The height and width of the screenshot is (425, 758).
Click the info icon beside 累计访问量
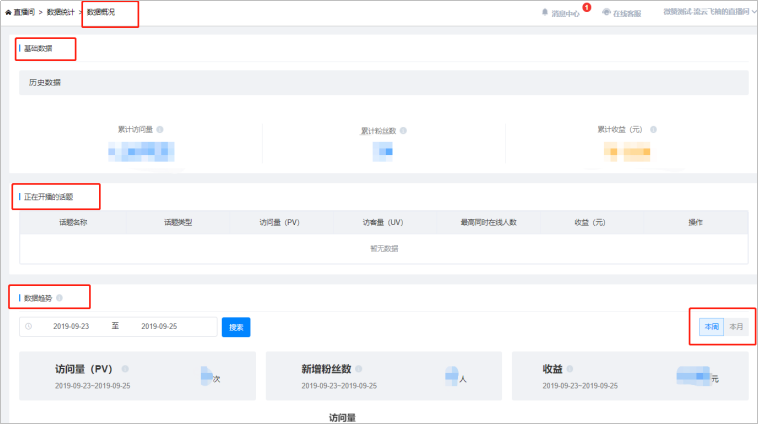click(160, 129)
